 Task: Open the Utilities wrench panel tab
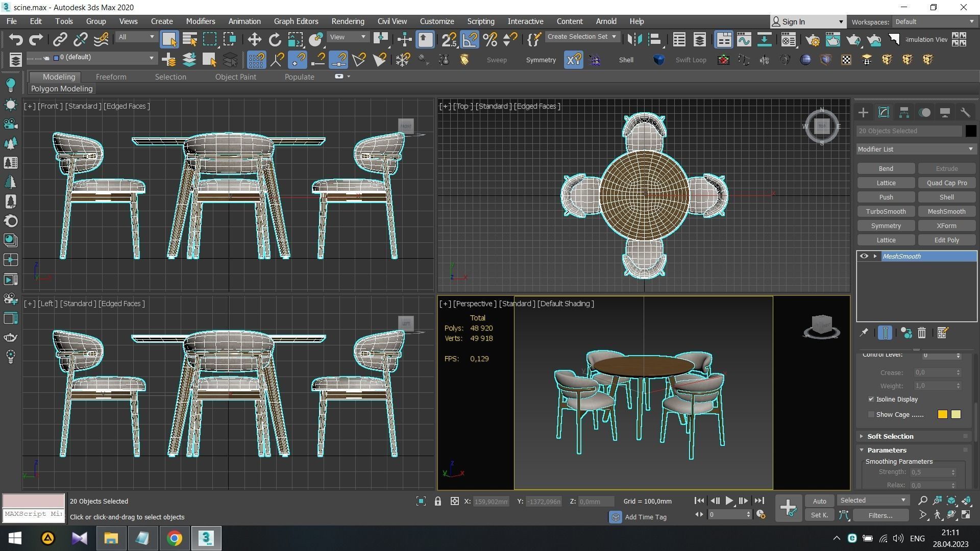tap(965, 113)
